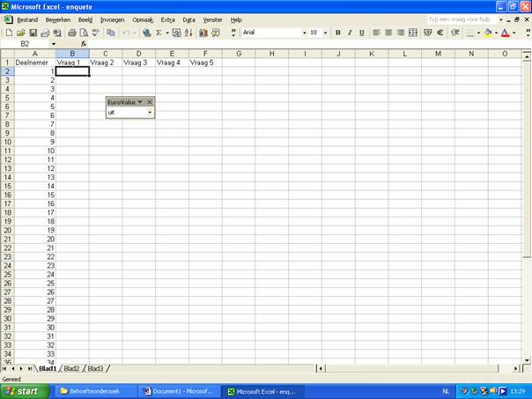Run the spelling check icon
The width and height of the screenshot is (532, 399).
pos(96,33)
